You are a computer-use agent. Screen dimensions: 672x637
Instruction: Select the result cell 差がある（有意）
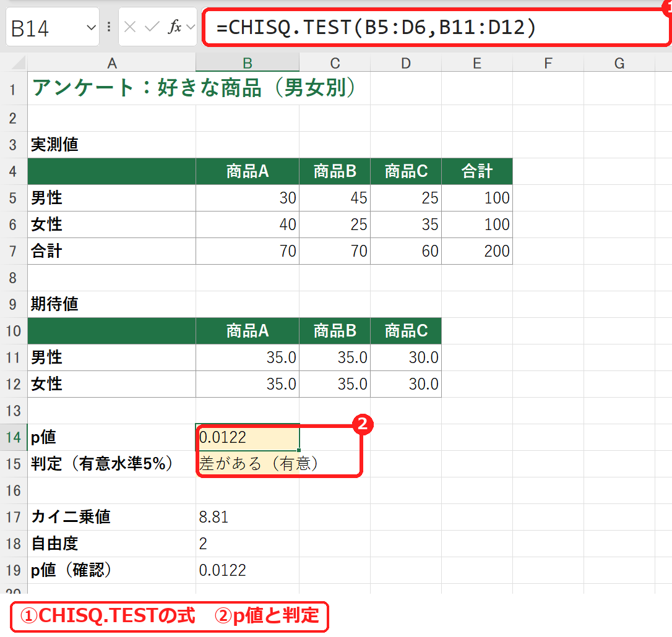[x=248, y=463]
